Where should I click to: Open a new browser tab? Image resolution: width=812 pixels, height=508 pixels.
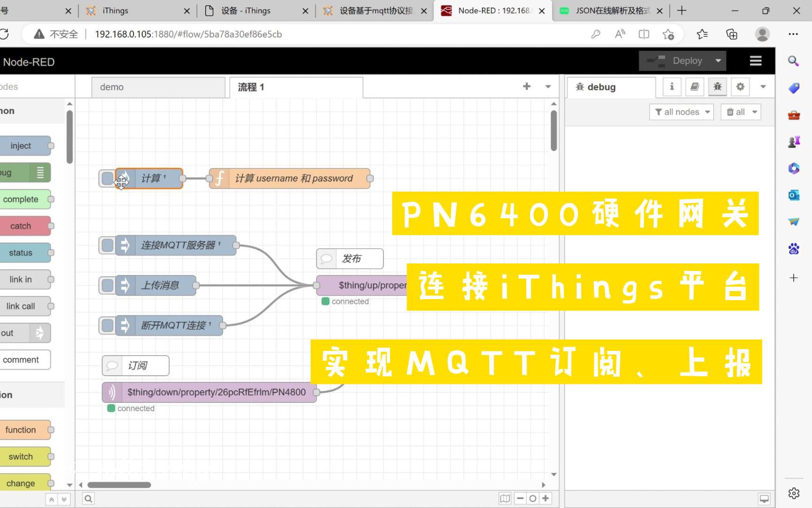682,10
